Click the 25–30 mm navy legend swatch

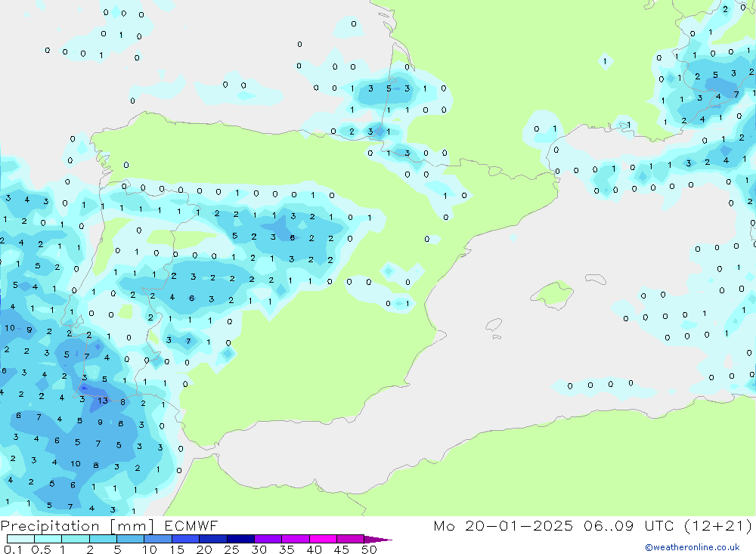240,539
